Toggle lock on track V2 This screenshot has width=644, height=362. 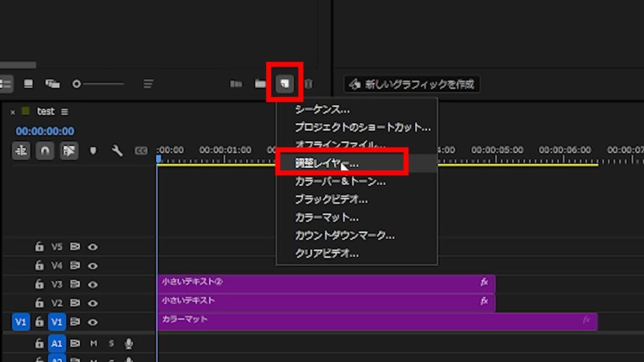pos(39,303)
